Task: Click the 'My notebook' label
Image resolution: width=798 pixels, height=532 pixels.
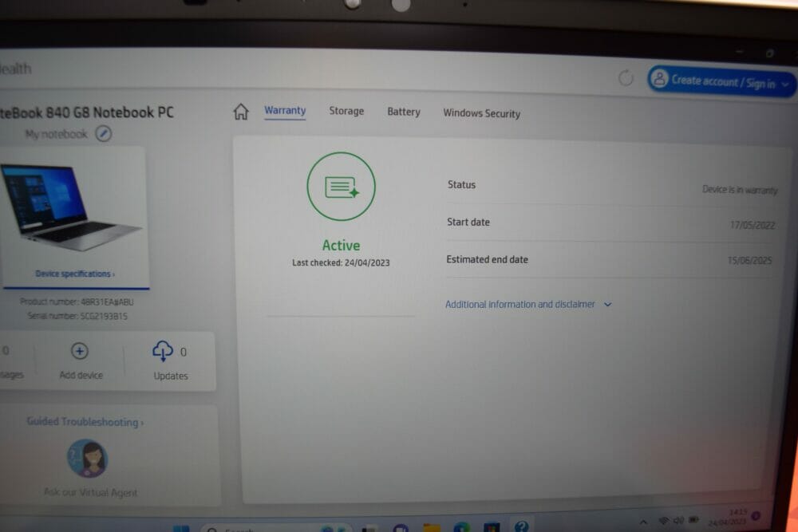Action: (x=56, y=134)
